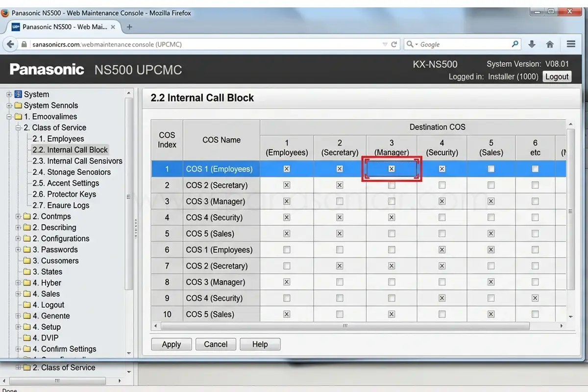The height and width of the screenshot is (392, 588).
Task: Click the System node icon in the tree
Action: (x=18, y=94)
